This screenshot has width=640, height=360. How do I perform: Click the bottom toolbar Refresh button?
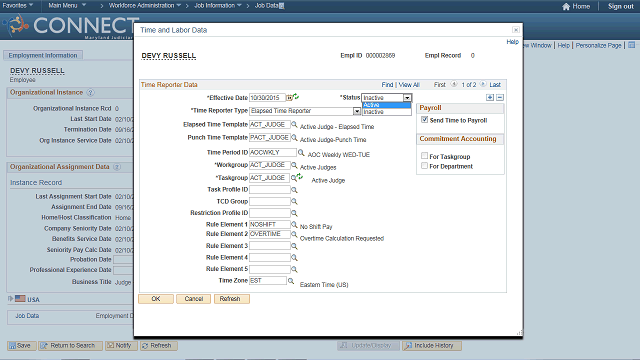coord(159,346)
